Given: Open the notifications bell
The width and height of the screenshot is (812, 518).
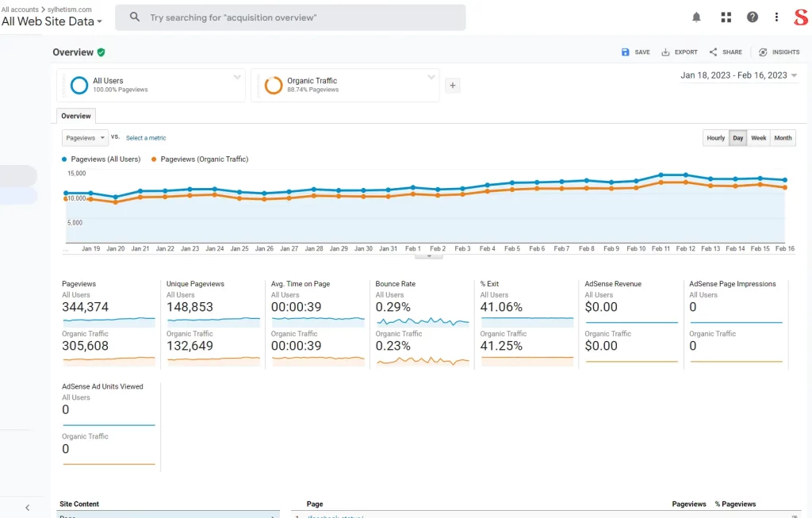Looking at the screenshot, I should pyautogui.click(x=696, y=17).
